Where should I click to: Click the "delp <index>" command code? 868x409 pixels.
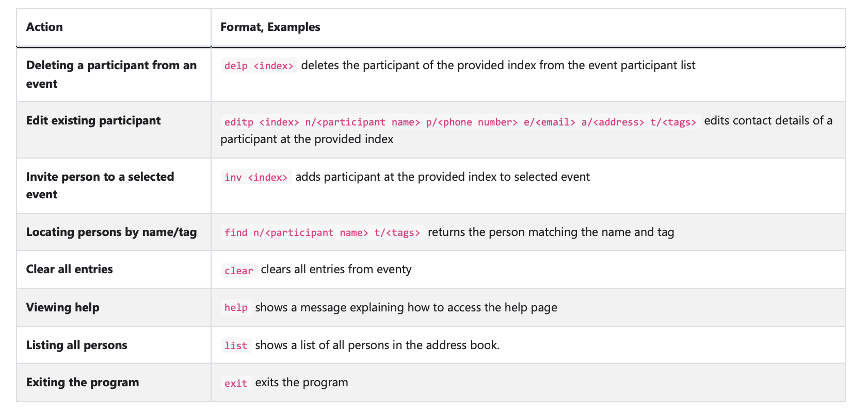[x=259, y=66]
